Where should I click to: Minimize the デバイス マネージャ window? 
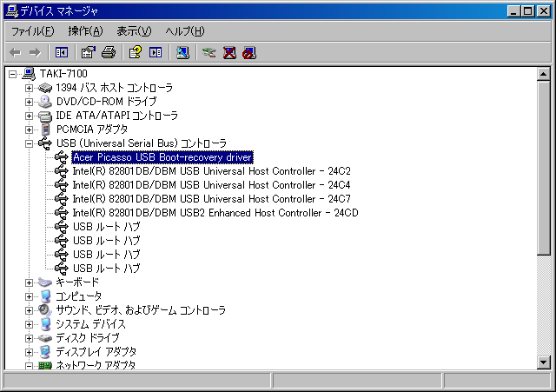tap(513, 11)
